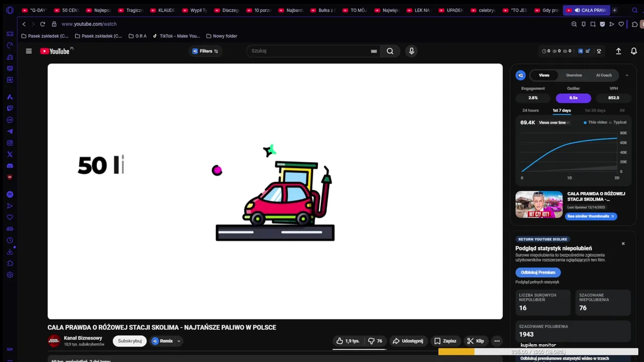This screenshot has height=362, width=644.
Task: Open Instagram in the Opera sidebar
Action: click(10, 143)
